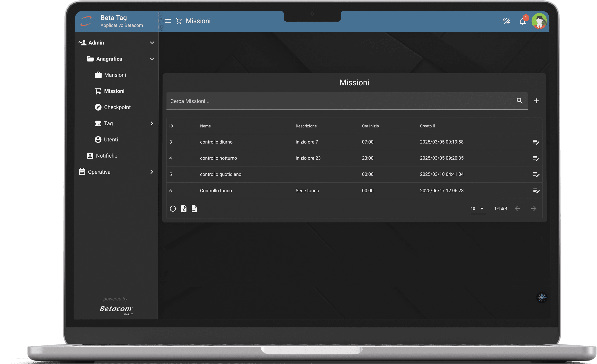The width and height of the screenshot is (597, 364).
Task: Open the user avatar menu
Action: 539,21
